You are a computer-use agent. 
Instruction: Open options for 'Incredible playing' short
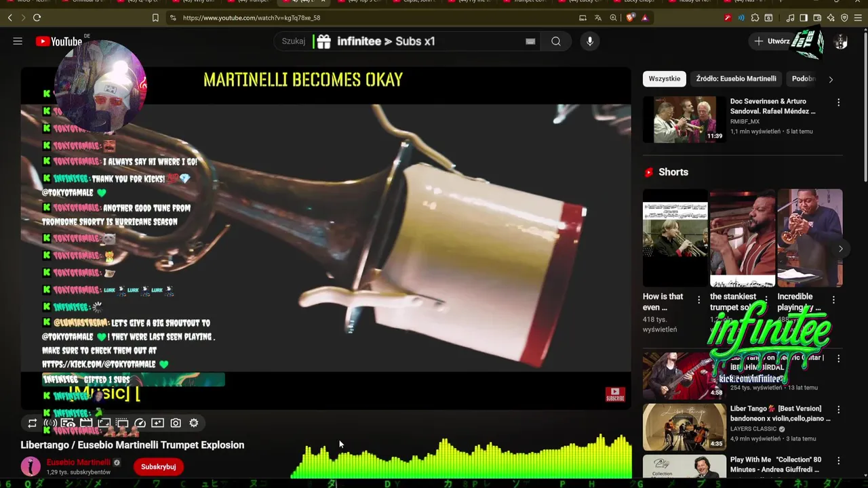pyautogui.click(x=833, y=299)
